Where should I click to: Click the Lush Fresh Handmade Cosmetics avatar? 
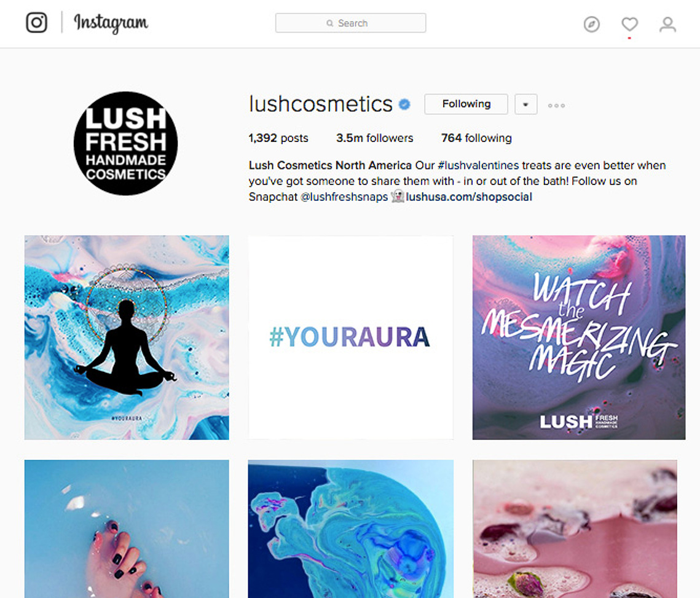pyautogui.click(x=125, y=143)
